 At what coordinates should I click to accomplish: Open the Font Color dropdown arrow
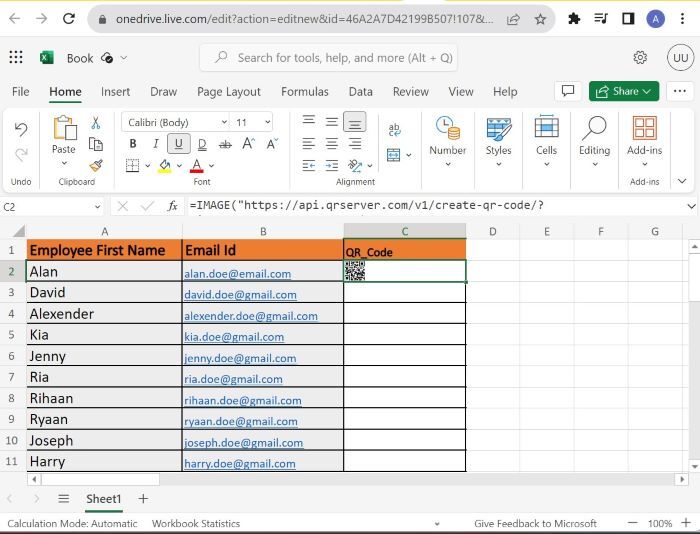212,166
